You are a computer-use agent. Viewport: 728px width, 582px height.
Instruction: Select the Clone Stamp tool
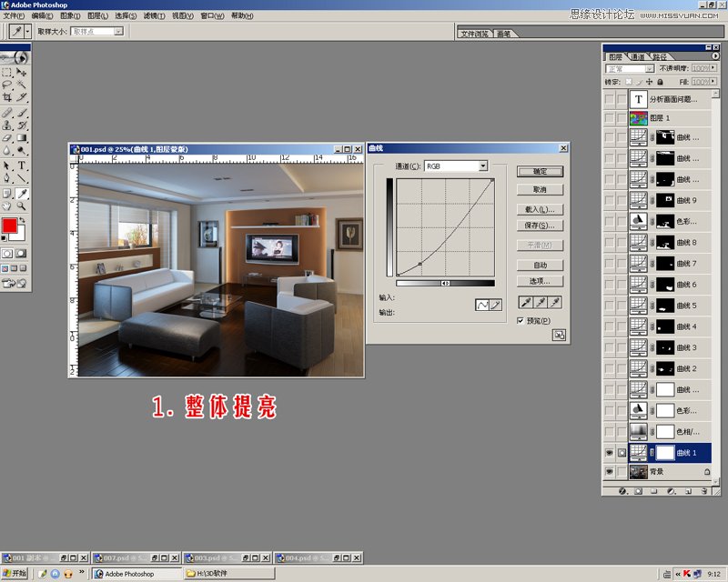(x=7, y=125)
